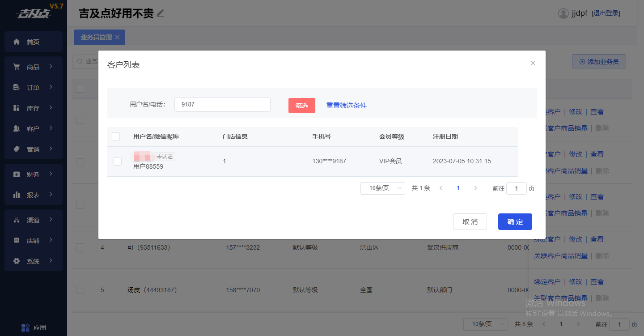Image resolution: width=644 pixels, height=336 pixels.
Task: Close the 客户列表 dialog with X
Action: tap(533, 63)
